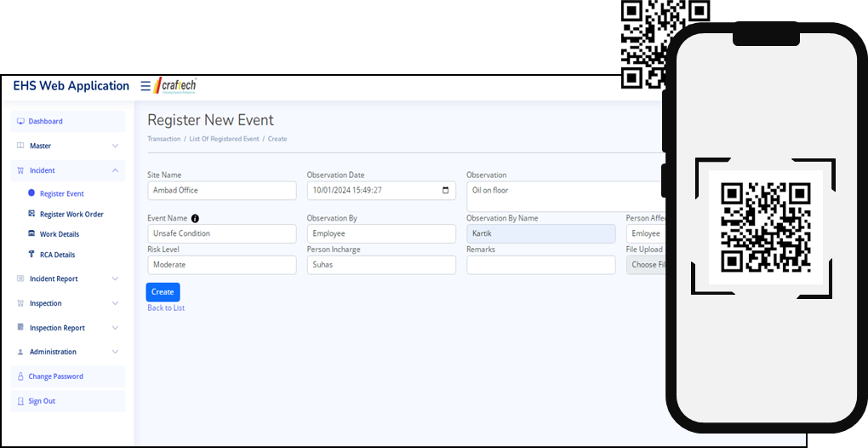Open the Dashboard menu item
The image size is (868, 448).
(68, 121)
